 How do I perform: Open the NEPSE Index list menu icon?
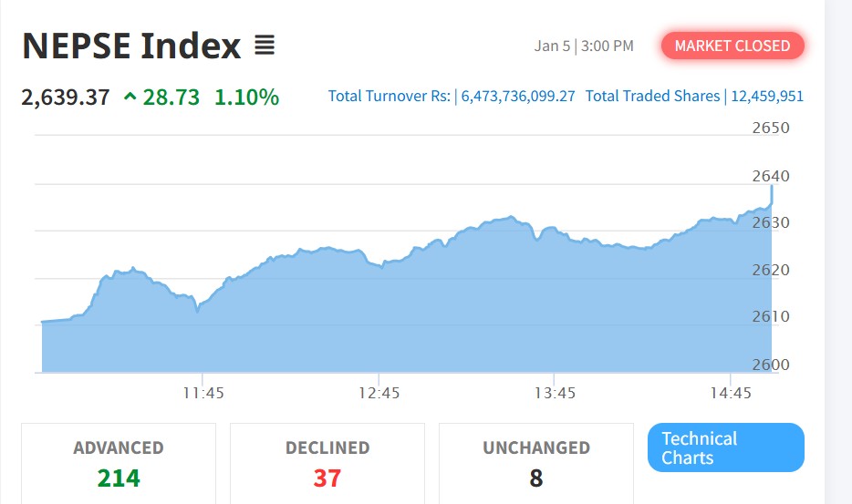coord(265,45)
